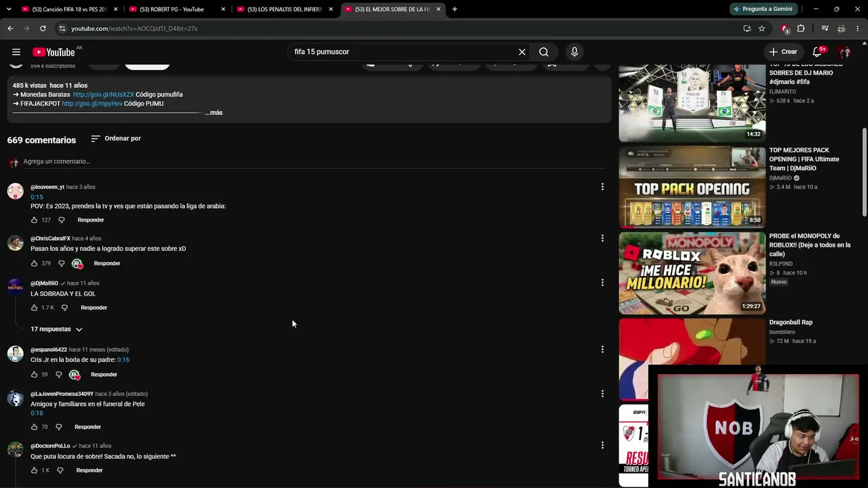Open options menu for @espanol6422's comment
Image resolution: width=868 pixels, height=488 pixels.
pyautogui.click(x=602, y=350)
